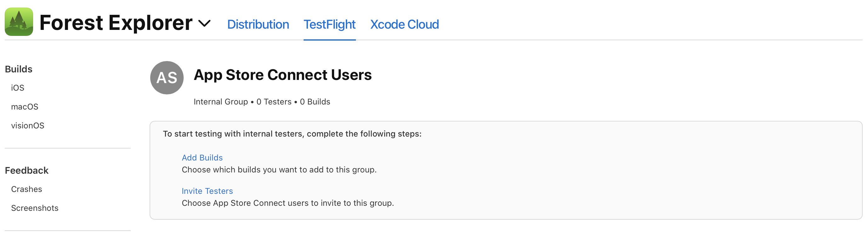Screen dimensions: 868x236
Task: View Crashes feedback
Action: tap(27, 189)
